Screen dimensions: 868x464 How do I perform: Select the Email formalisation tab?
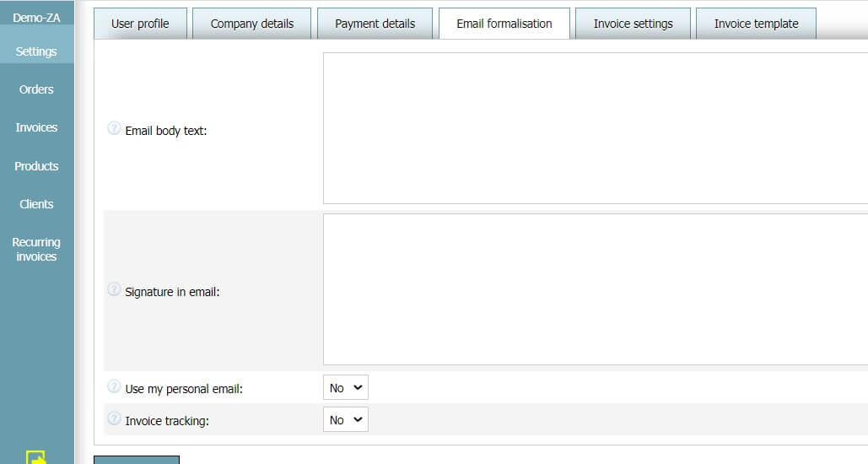(504, 24)
